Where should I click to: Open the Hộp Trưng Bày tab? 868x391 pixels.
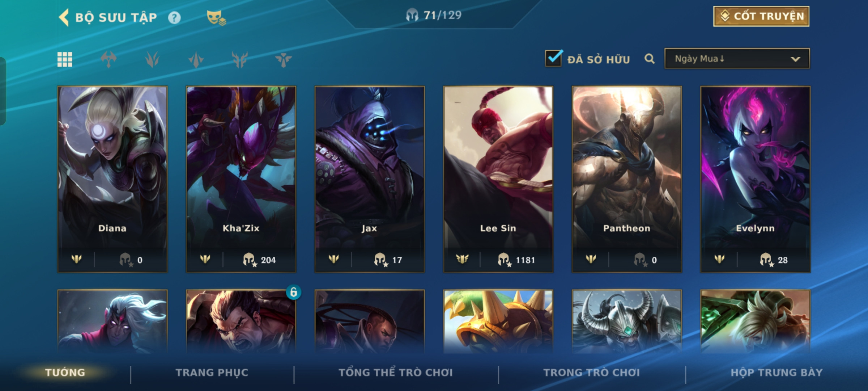776,373
